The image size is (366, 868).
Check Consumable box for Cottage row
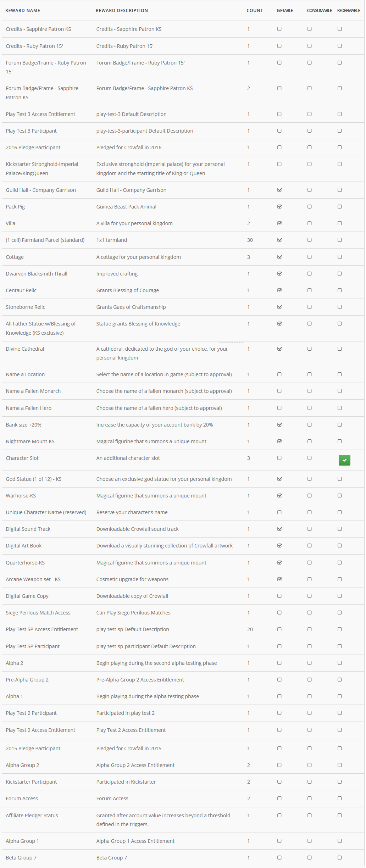[310, 257]
